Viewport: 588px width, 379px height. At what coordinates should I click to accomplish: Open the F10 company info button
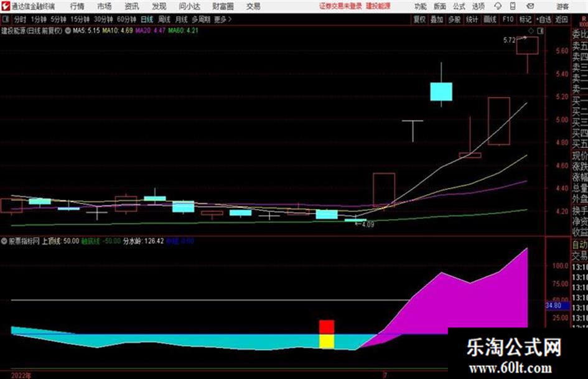[508, 19]
